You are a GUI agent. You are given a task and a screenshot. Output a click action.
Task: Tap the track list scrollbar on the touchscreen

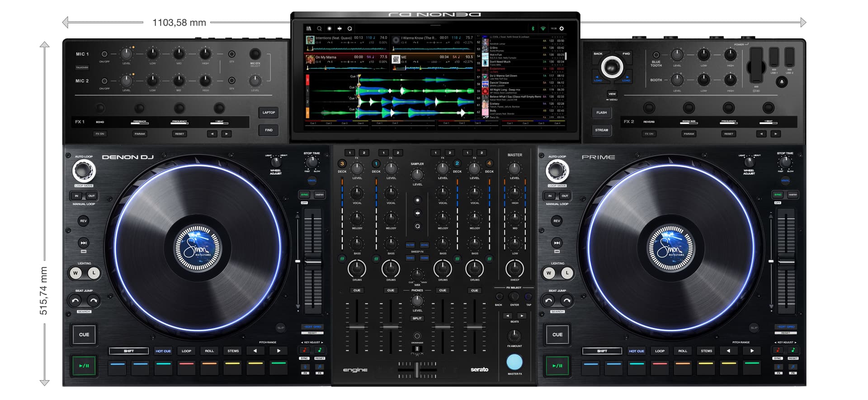[566, 56]
